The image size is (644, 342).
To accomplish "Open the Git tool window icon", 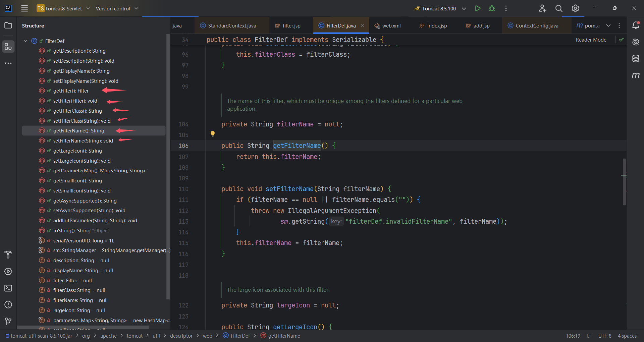I will [8, 321].
